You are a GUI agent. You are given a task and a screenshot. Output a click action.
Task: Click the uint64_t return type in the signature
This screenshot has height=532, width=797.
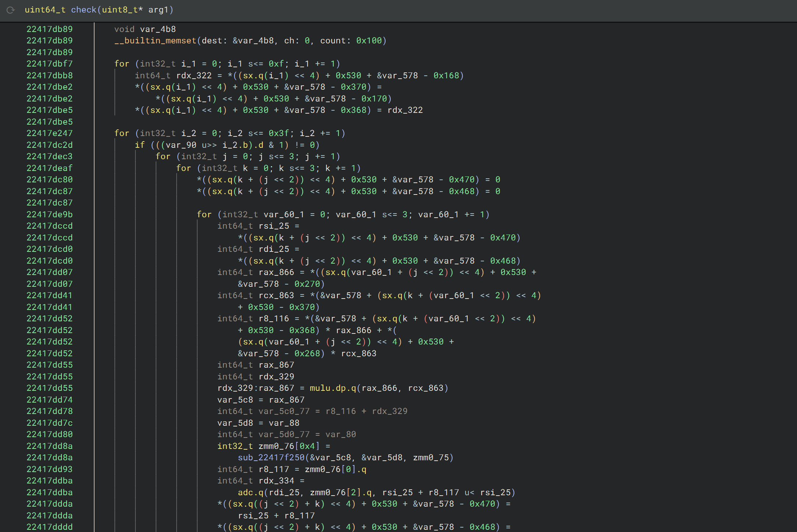click(x=45, y=10)
